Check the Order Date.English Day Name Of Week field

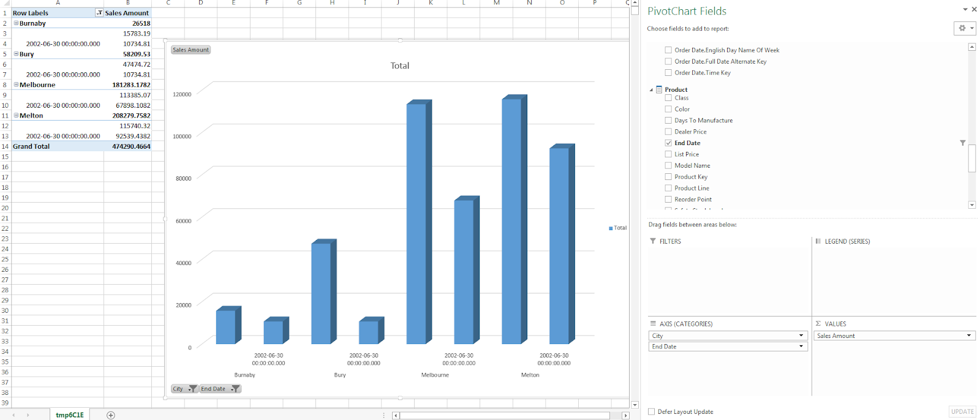pos(668,50)
